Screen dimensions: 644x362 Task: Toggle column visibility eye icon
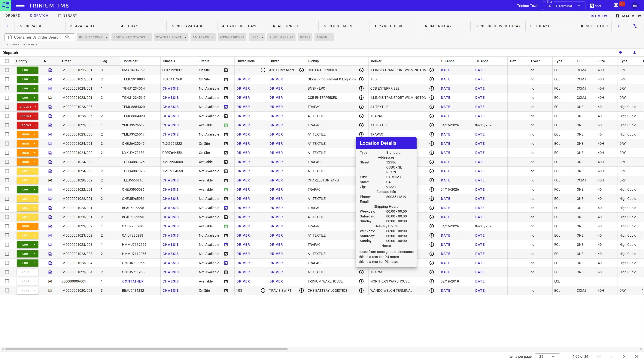620,52
